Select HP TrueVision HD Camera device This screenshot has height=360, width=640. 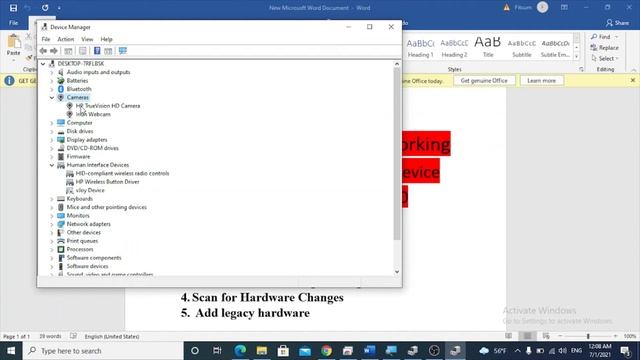(108, 106)
